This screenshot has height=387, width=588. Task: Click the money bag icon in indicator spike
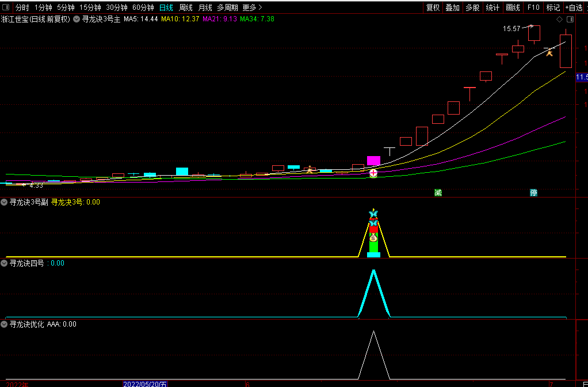click(373, 237)
